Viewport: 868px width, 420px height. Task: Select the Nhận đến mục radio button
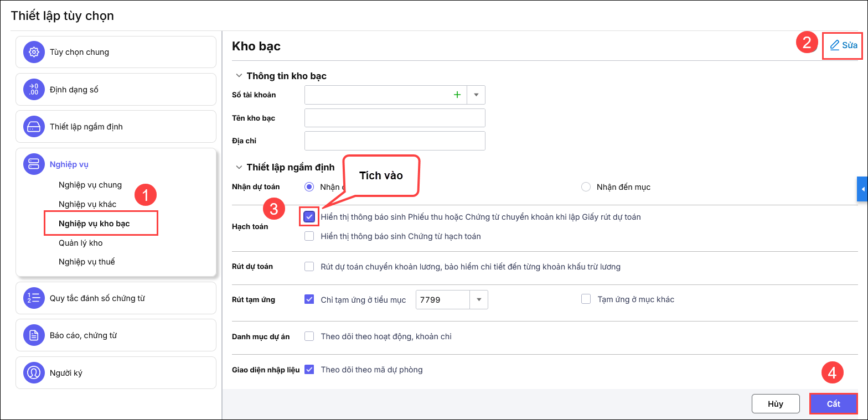click(586, 187)
